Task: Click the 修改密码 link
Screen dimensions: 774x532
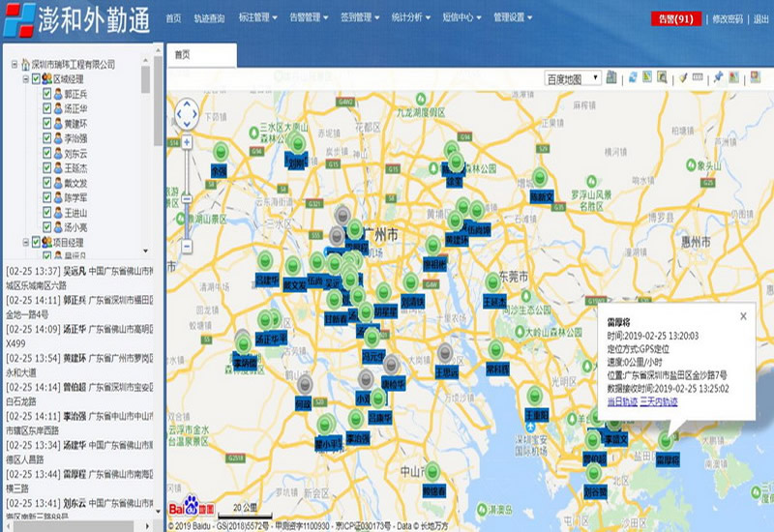Action: tap(728, 19)
